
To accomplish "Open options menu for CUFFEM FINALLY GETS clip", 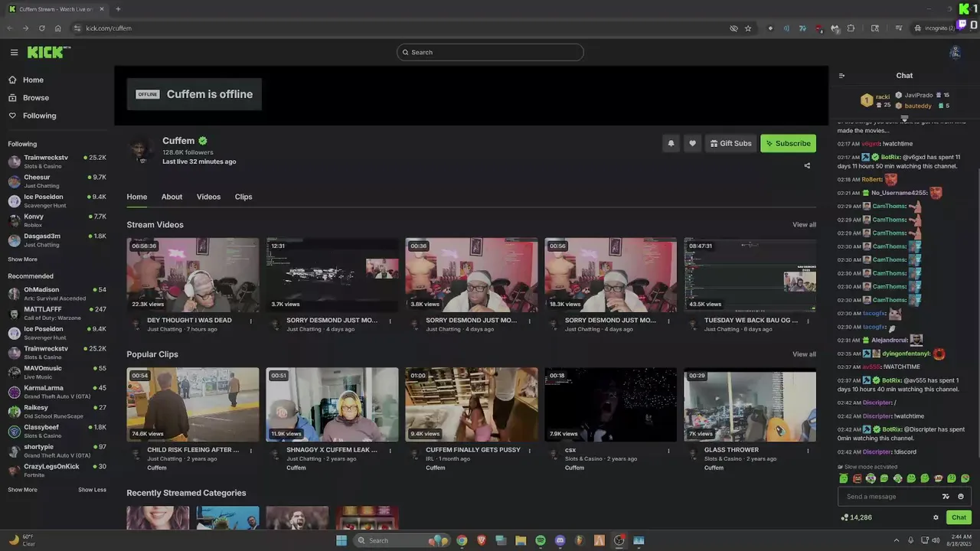I will [529, 451].
